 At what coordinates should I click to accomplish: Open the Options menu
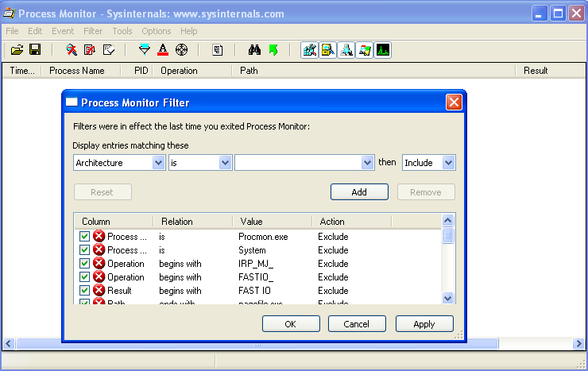156,31
